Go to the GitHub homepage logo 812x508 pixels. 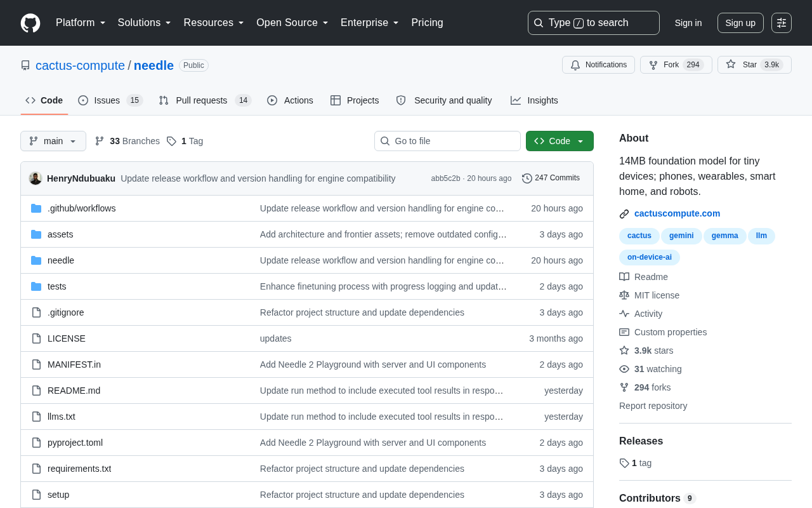point(30,23)
